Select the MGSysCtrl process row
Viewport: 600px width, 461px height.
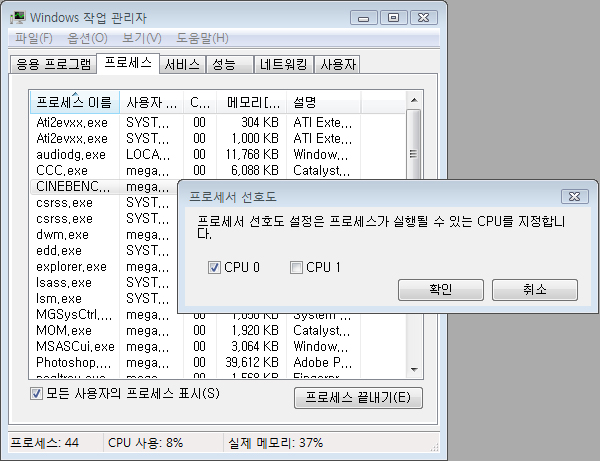tap(104, 315)
